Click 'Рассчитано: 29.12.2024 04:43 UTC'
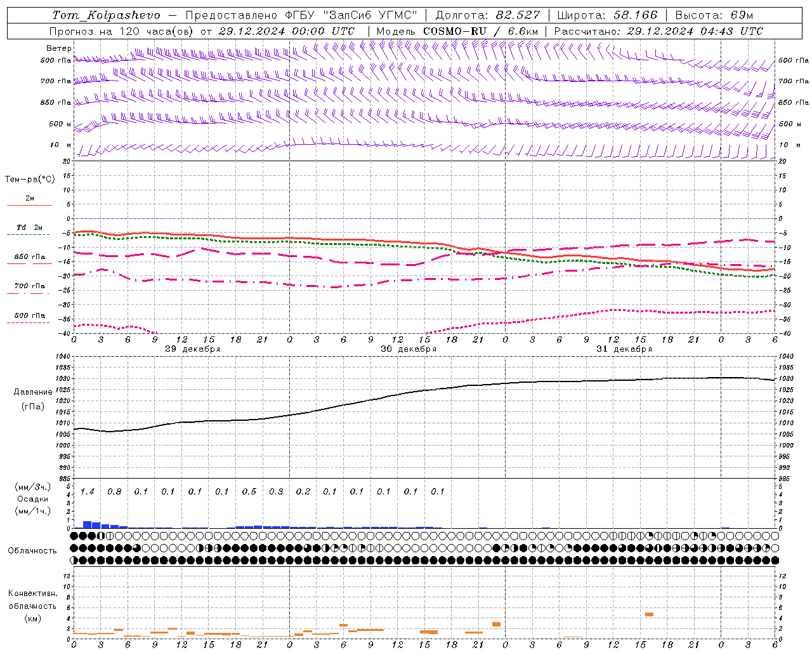812x650 pixels. (x=658, y=31)
